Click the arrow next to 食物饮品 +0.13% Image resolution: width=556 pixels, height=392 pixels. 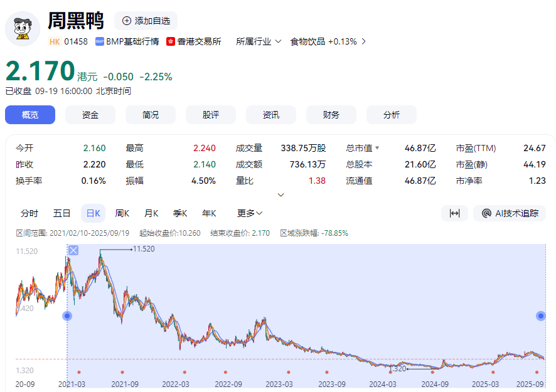pyautogui.click(x=363, y=42)
